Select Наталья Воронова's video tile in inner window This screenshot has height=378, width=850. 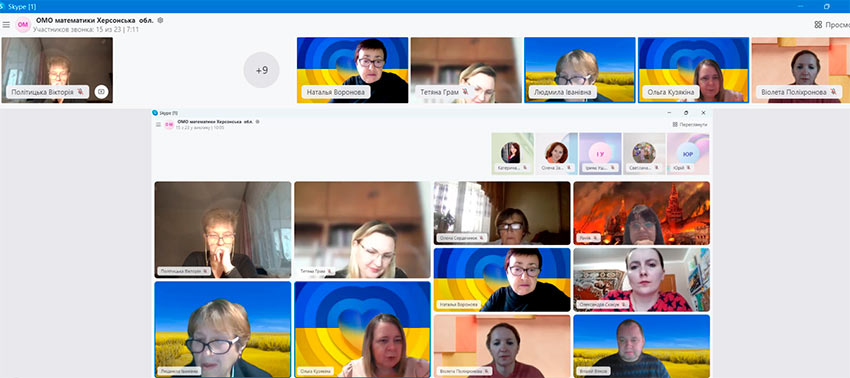click(x=502, y=280)
